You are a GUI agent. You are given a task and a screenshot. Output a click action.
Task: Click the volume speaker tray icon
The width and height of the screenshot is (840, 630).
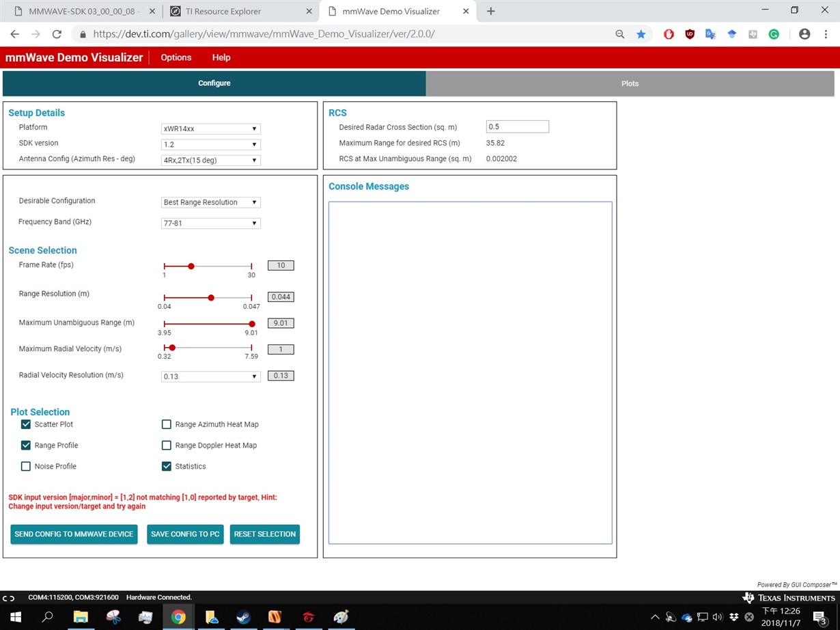[x=718, y=617]
